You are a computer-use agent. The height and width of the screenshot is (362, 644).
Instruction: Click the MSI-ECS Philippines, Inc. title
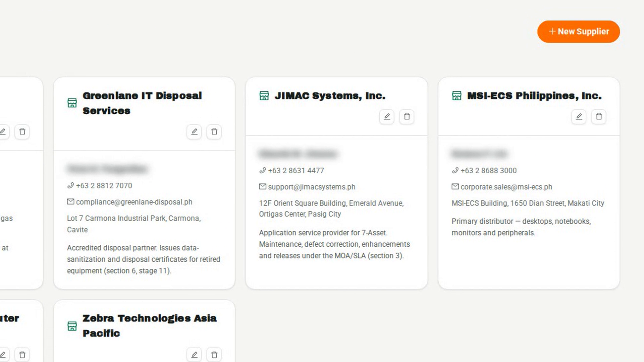coord(534,96)
